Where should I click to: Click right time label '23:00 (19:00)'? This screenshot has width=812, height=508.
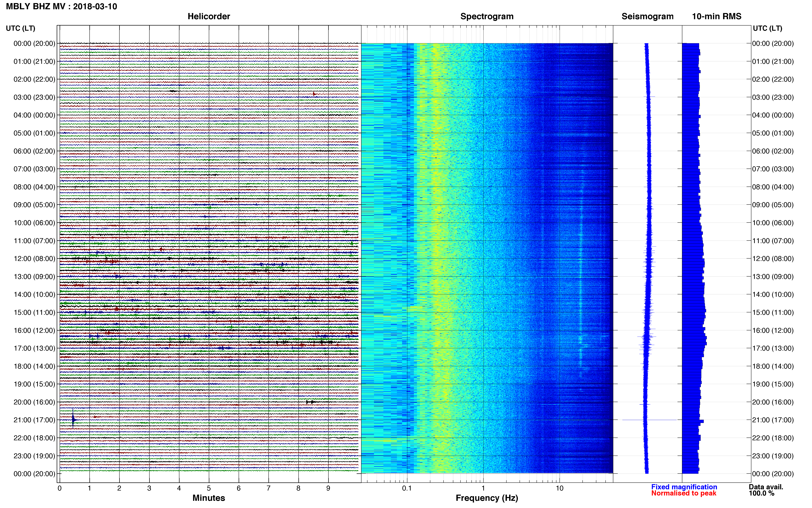tap(773, 456)
